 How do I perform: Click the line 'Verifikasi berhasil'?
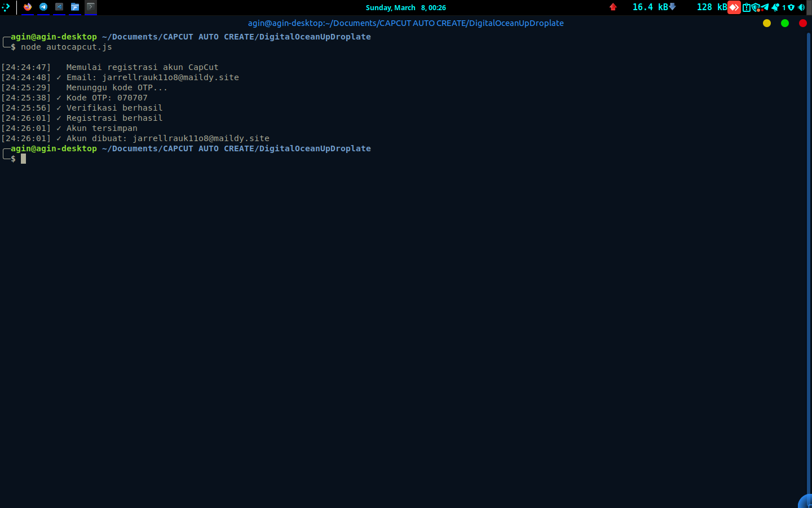click(x=114, y=108)
